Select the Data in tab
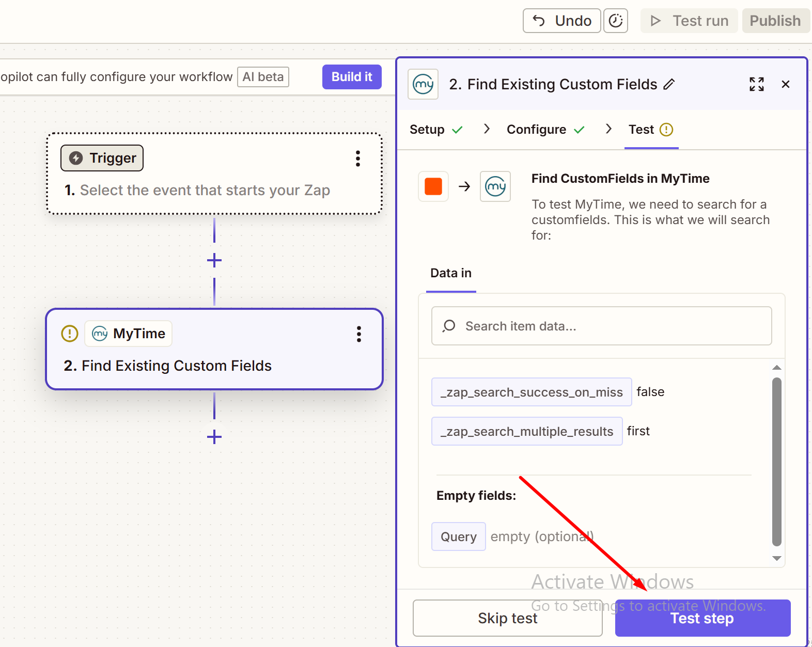Image resolution: width=812 pixels, height=647 pixels. coord(451,273)
